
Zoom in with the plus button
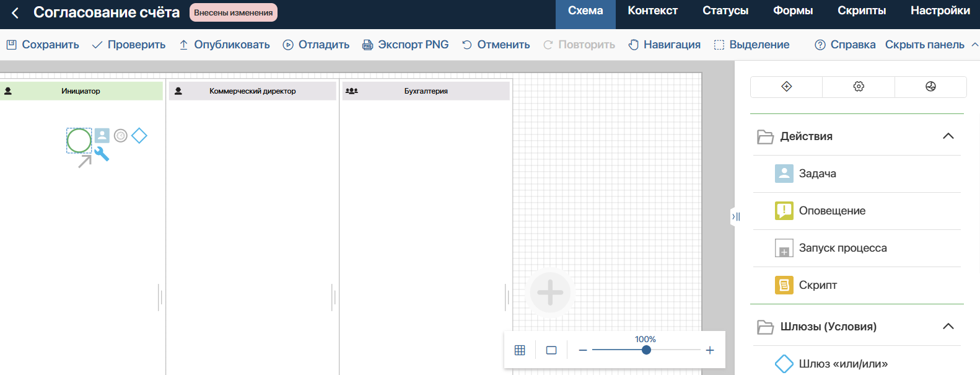710,350
